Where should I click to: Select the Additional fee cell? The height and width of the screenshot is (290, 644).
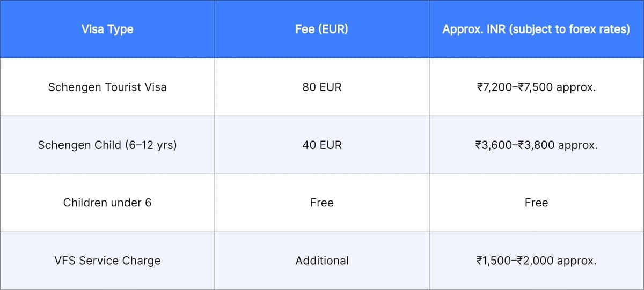tap(321, 261)
